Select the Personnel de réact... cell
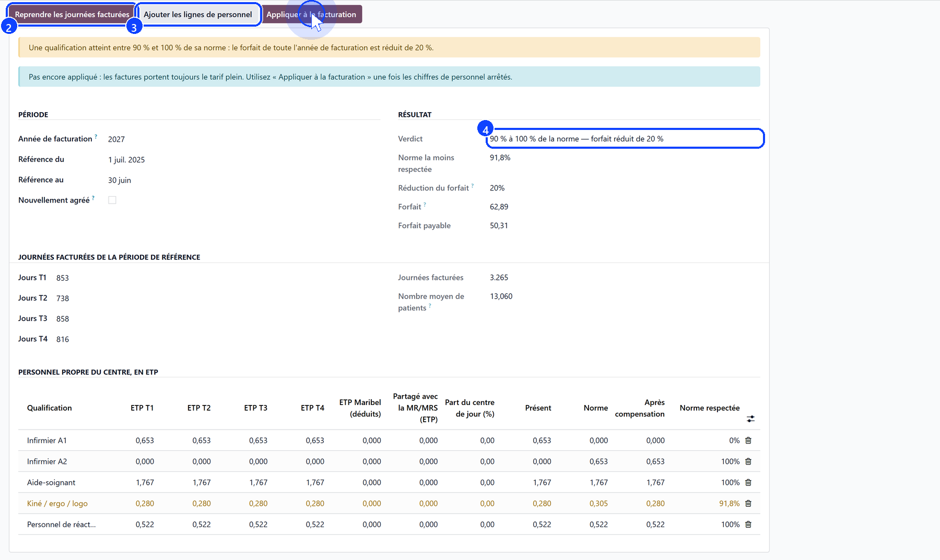The height and width of the screenshot is (560, 940). click(x=62, y=524)
